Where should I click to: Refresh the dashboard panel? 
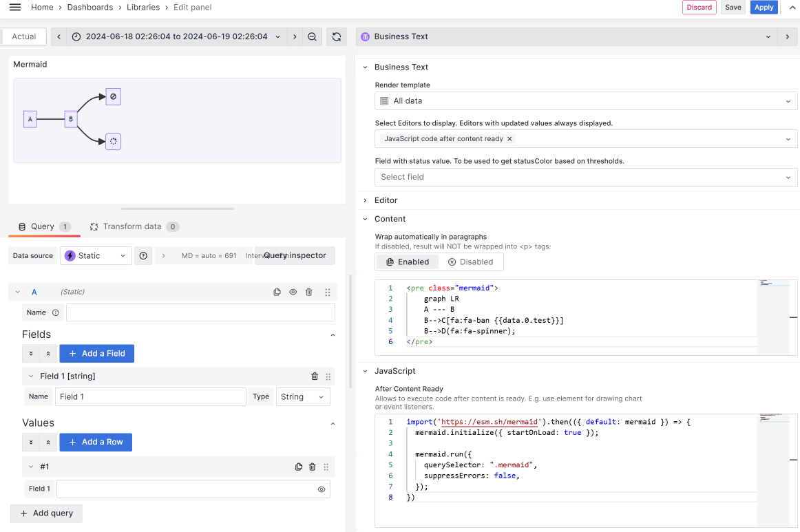click(337, 37)
